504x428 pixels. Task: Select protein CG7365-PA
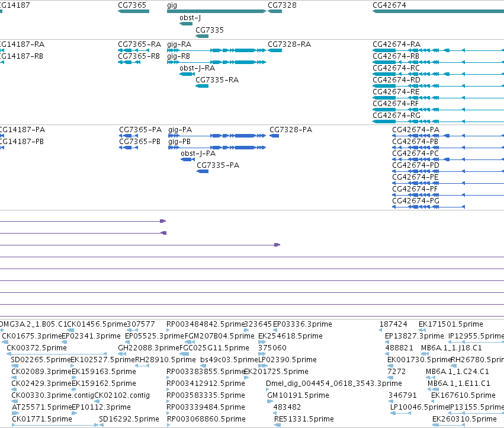129,136
